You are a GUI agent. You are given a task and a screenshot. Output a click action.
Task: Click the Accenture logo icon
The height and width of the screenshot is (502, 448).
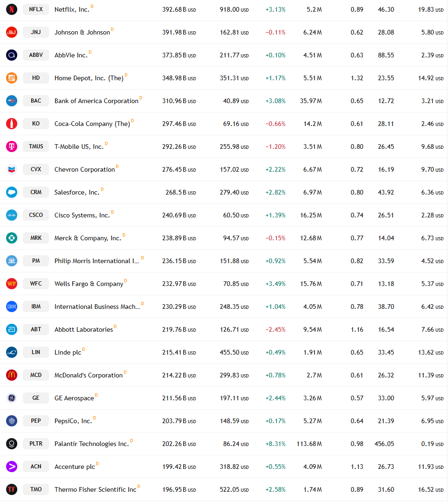pos(12,467)
